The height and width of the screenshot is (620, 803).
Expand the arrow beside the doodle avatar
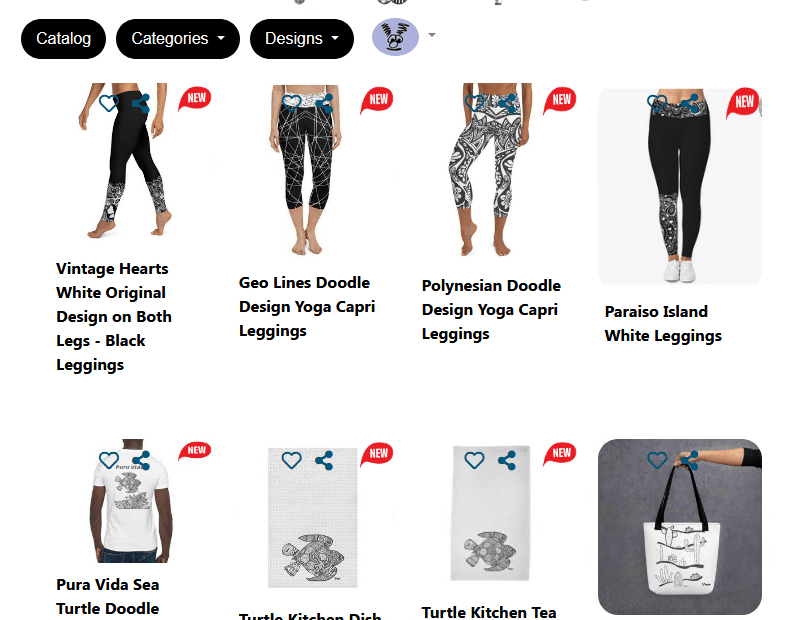pyautogui.click(x=432, y=35)
